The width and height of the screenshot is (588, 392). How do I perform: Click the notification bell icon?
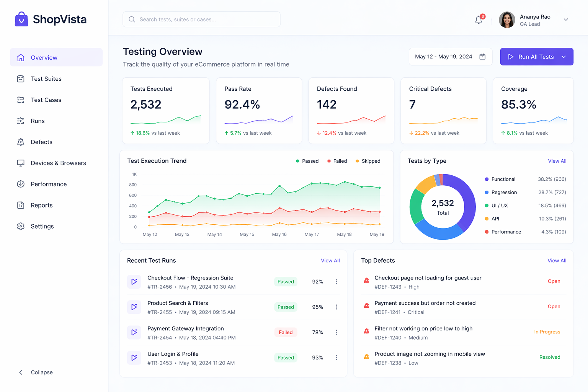click(x=478, y=20)
